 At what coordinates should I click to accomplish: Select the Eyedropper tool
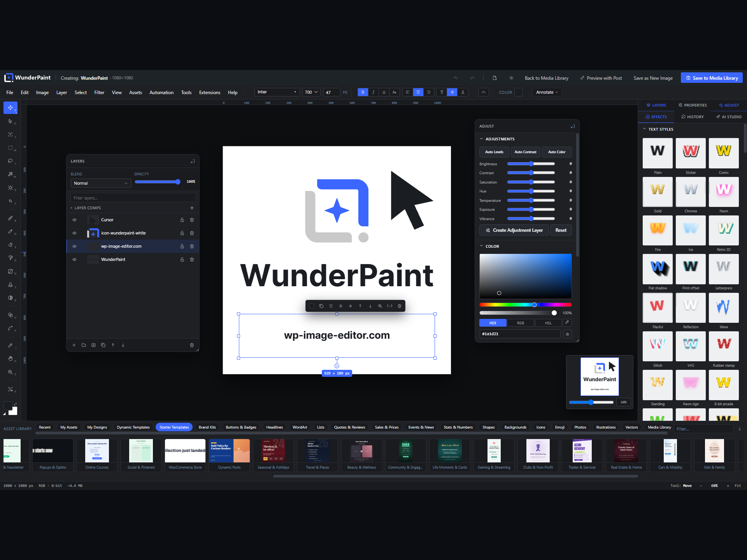point(11,345)
